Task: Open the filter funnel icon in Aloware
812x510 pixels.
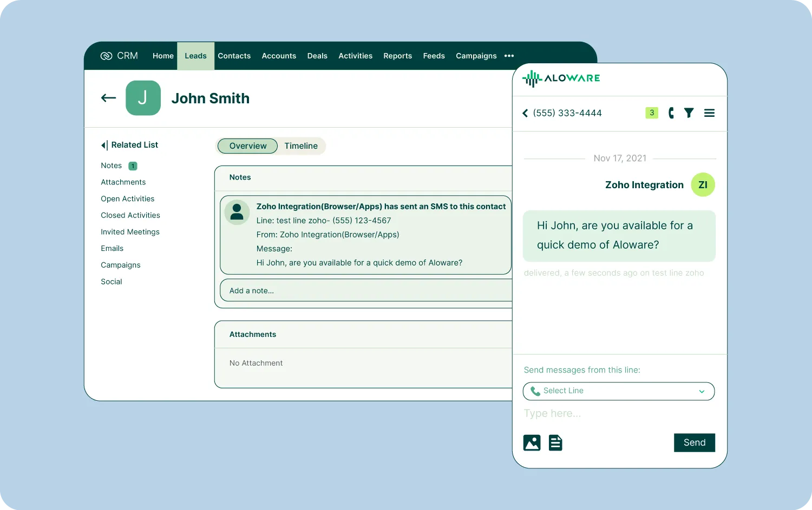Action: (689, 112)
